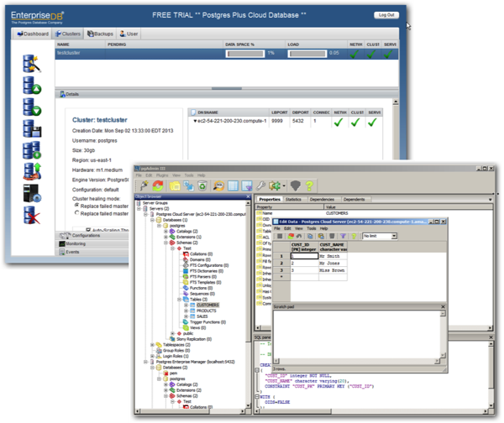
Task: Click the backup cluster floppy icon
Action: (x=32, y=128)
